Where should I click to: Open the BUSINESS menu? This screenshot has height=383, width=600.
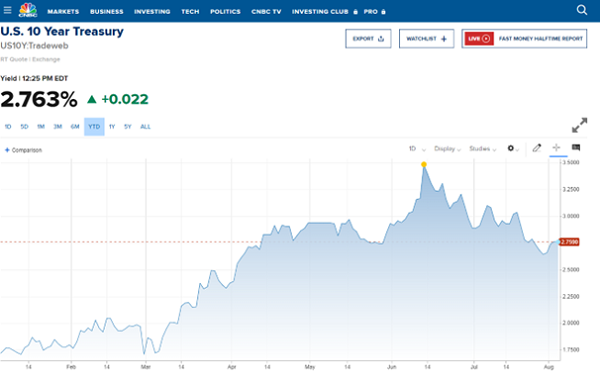click(x=107, y=11)
